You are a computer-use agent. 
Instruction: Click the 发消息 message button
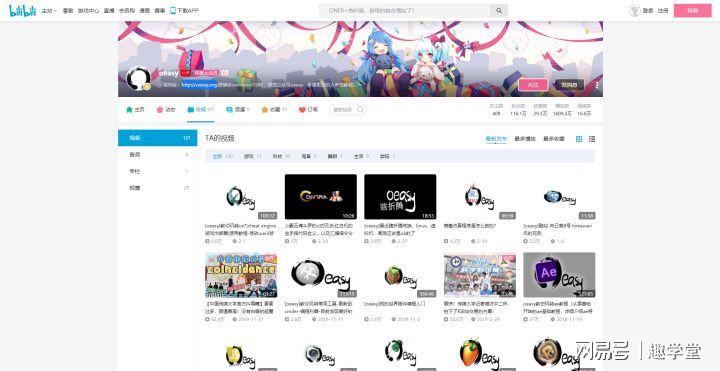point(569,85)
